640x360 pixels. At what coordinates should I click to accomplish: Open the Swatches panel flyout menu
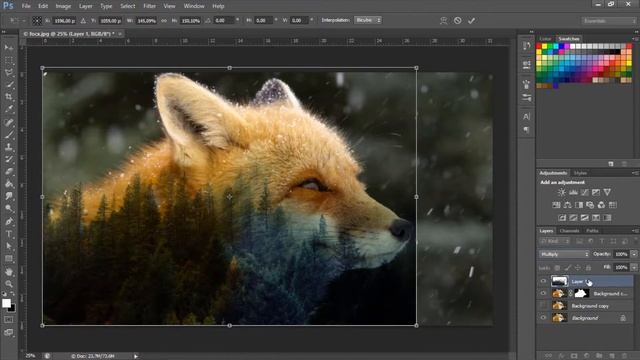tap(635, 39)
